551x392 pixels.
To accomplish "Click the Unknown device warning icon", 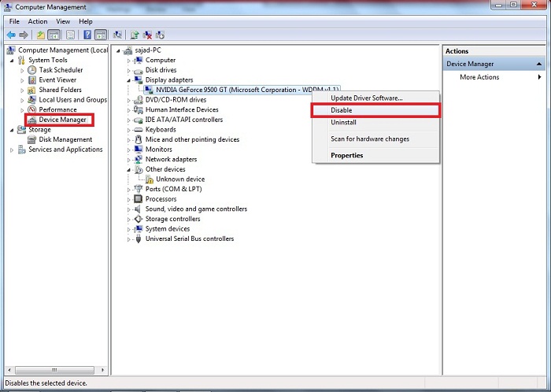I will click(x=150, y=179).
